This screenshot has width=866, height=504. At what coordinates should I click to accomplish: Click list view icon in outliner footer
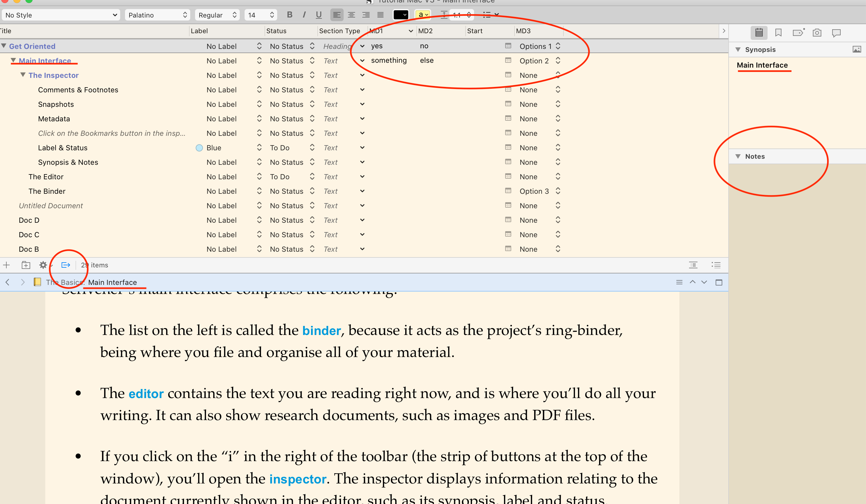[x=716, y=265]
